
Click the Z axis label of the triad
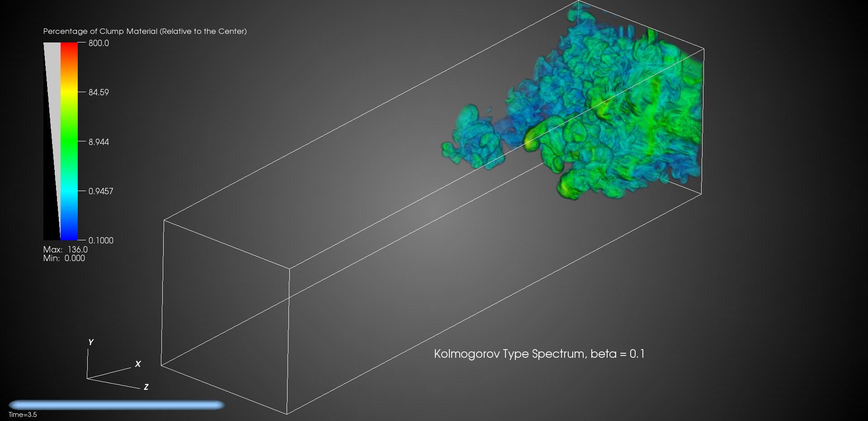(x=146, y=387)
